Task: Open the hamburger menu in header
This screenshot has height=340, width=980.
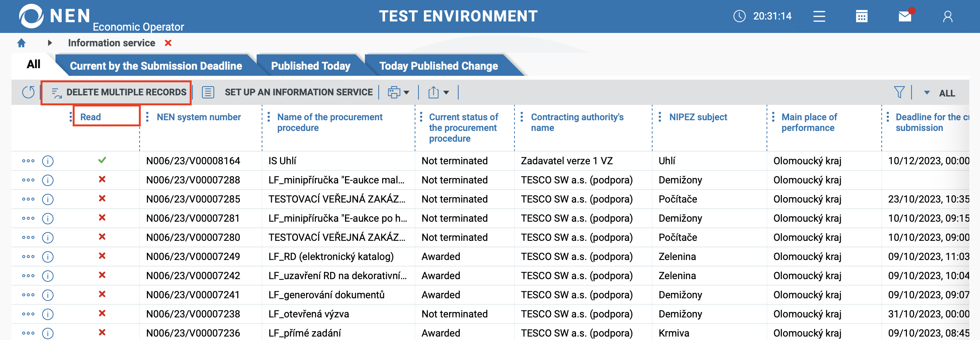Action: coord(819,16)
